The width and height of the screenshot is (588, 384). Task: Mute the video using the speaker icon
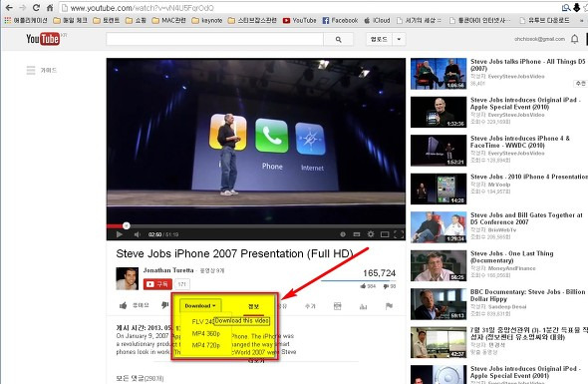[138, 234]
